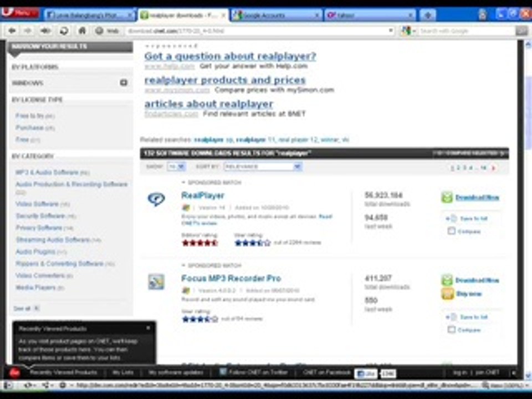Click the RealPlayer product logo icon
Screen dimensions: 532x399
156,199
